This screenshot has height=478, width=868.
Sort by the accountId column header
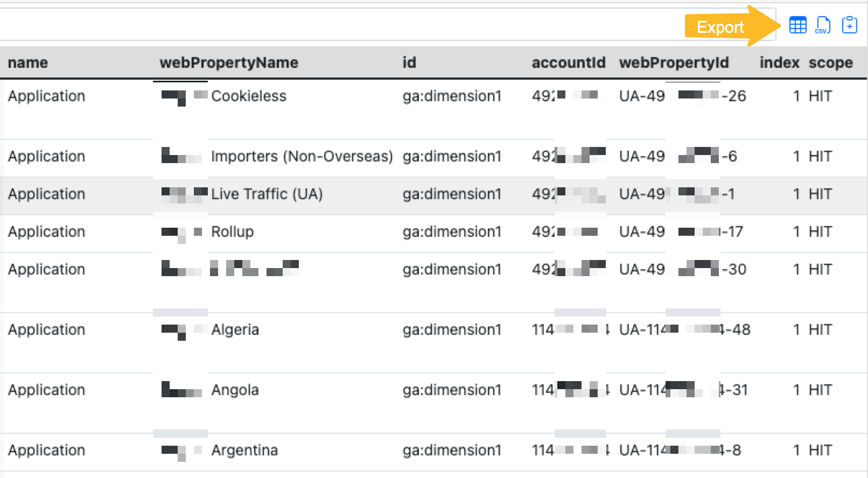pos(569,62)
